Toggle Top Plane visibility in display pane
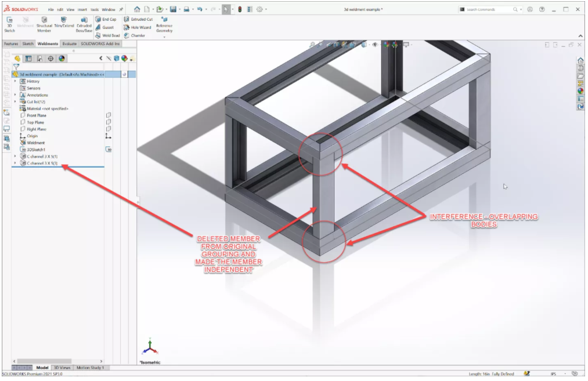 [x=109, y=122]
